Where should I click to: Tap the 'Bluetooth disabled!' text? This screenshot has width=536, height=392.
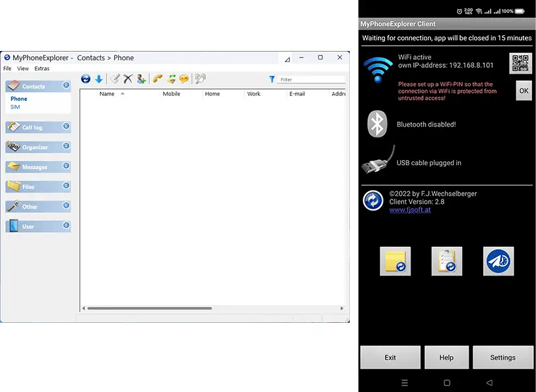point(426,124)
